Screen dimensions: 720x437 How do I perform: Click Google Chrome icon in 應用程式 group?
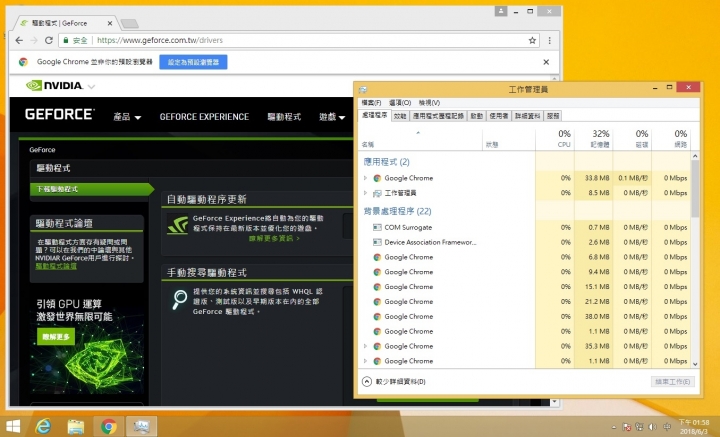(x=377, y=178)
